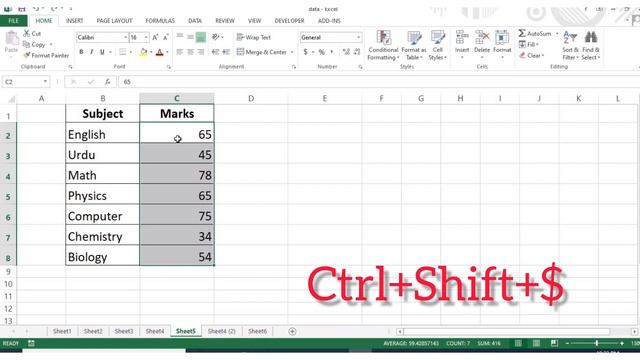
Task: Open Font dialog launcher
Action: (169, 67)
